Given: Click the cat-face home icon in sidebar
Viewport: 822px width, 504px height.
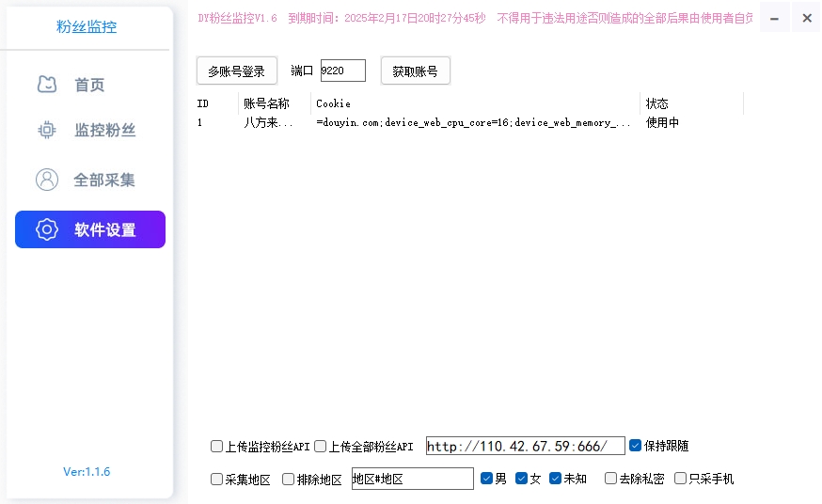Looking at the screenshot, I should point(47,85).
